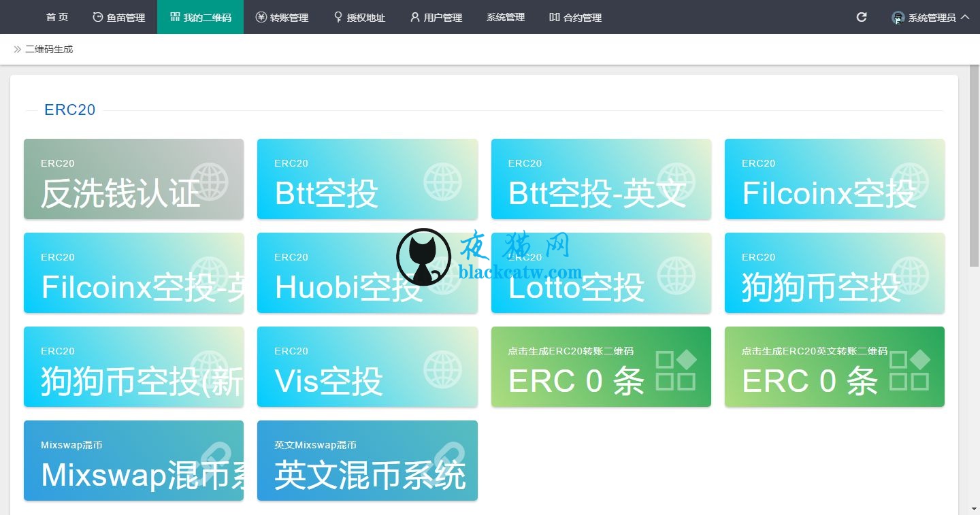
Task: Click squares icon on ERC20英文转账二维码 card
Action: click(x=910, y=370)
